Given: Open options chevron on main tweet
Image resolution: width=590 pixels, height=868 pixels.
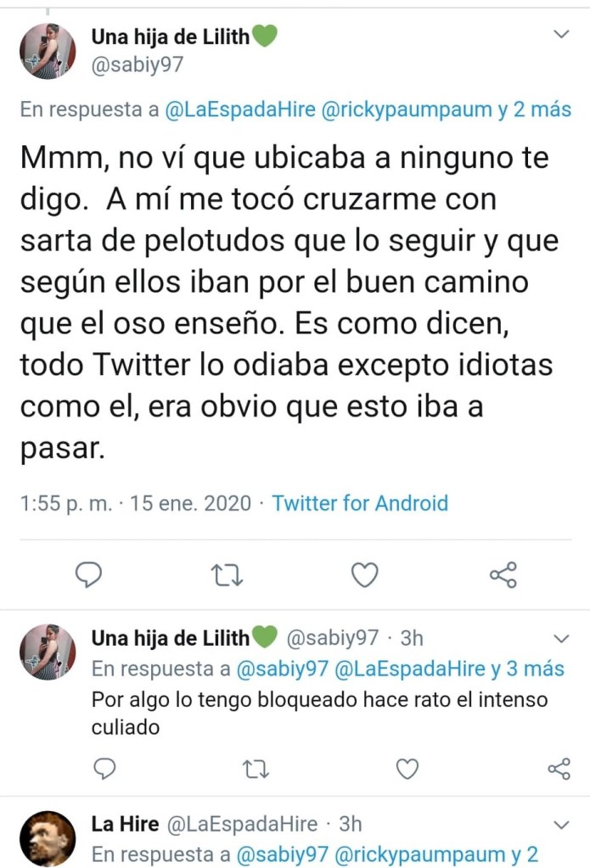Looking at the screenshot, I should click(561, 35).
